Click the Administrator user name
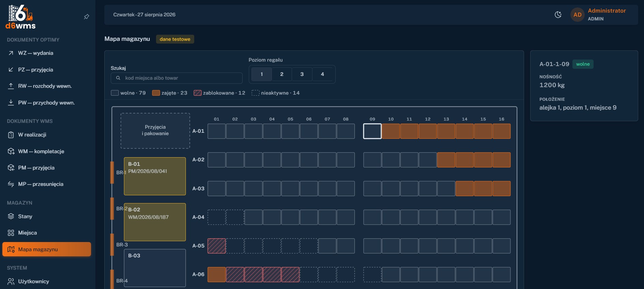 pyautogui.click(x=607, y=11)
